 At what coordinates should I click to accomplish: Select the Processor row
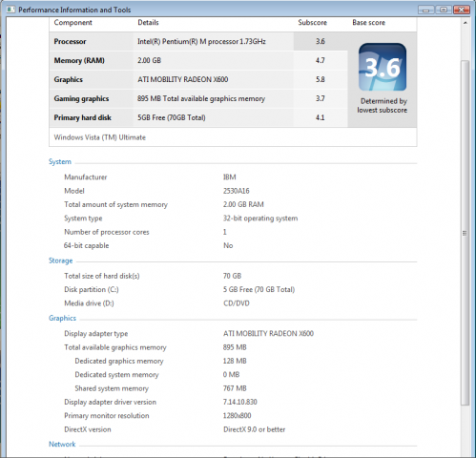(198, 41)
